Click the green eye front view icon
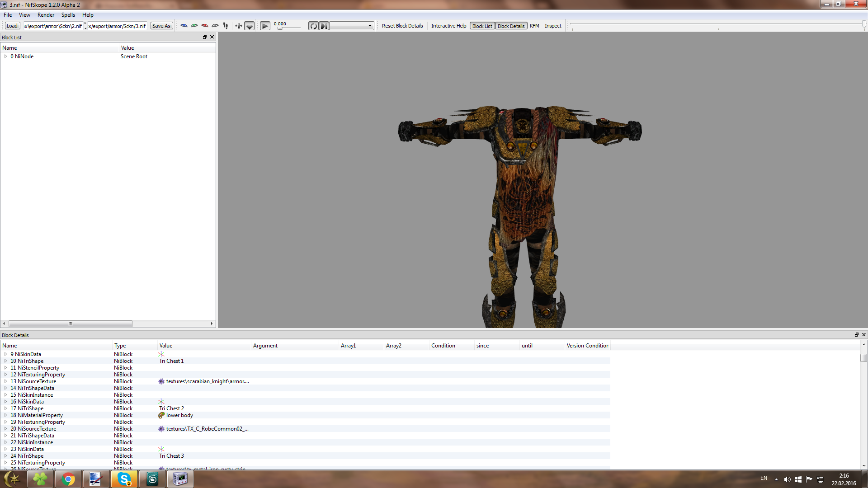Screen dimensions: 868x488 [194, 26]
